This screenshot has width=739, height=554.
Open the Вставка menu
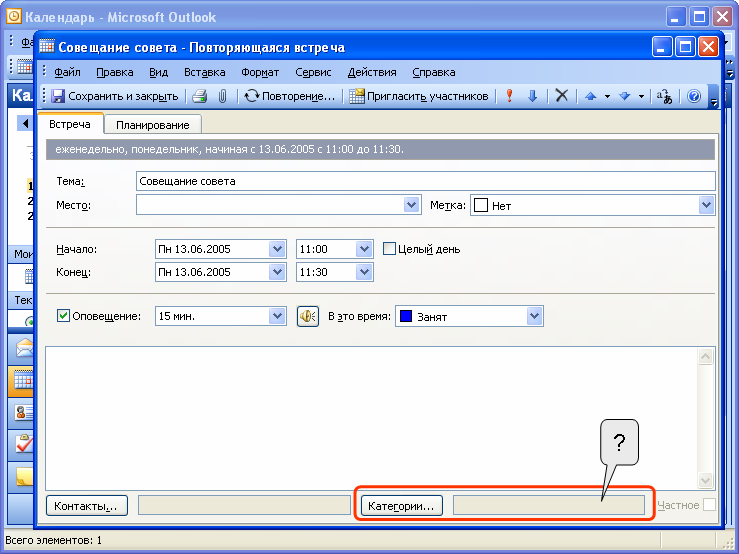click(x=205, y=72)
